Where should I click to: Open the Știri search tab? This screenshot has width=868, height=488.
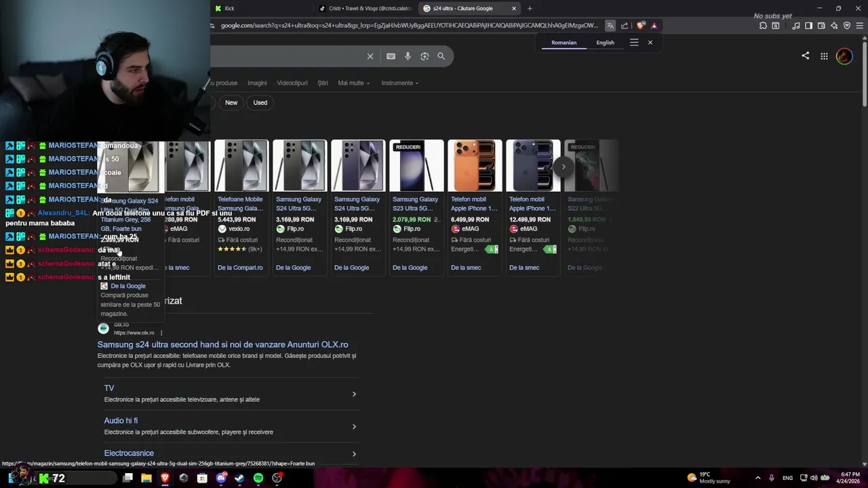click(323, 83)
